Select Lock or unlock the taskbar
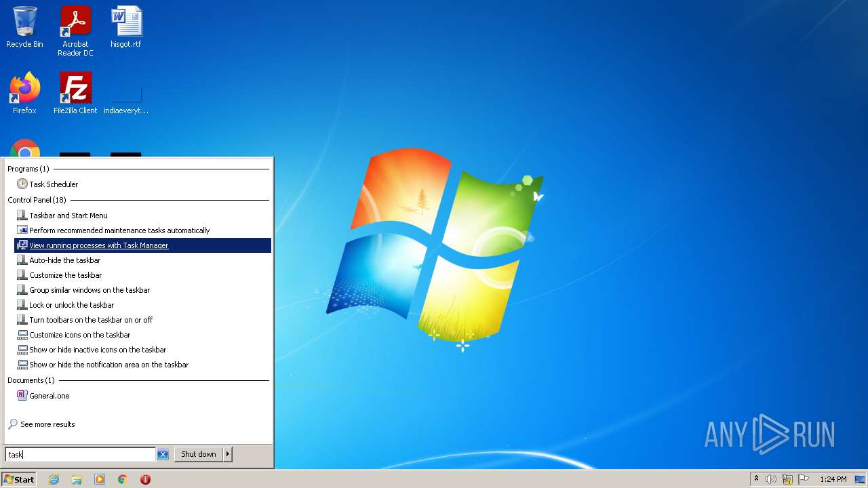This screenshot has width=868, height=488. (142, 305)
